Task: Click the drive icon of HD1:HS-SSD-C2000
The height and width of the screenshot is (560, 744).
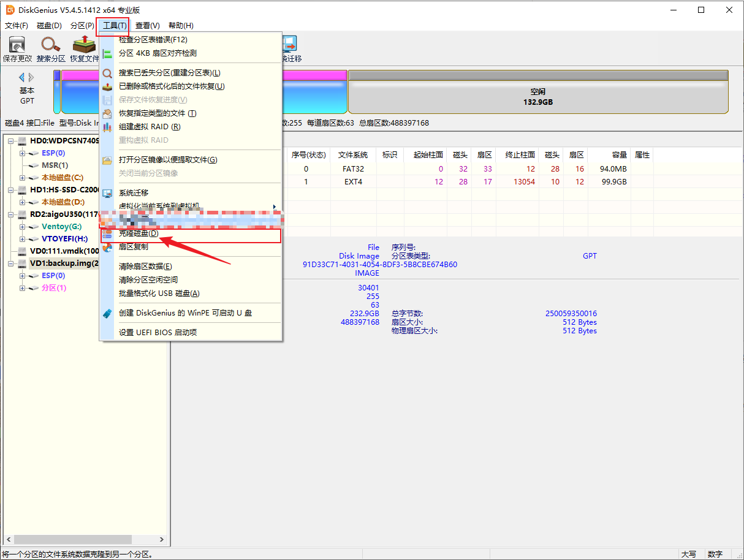Action: tap(23, 190)
